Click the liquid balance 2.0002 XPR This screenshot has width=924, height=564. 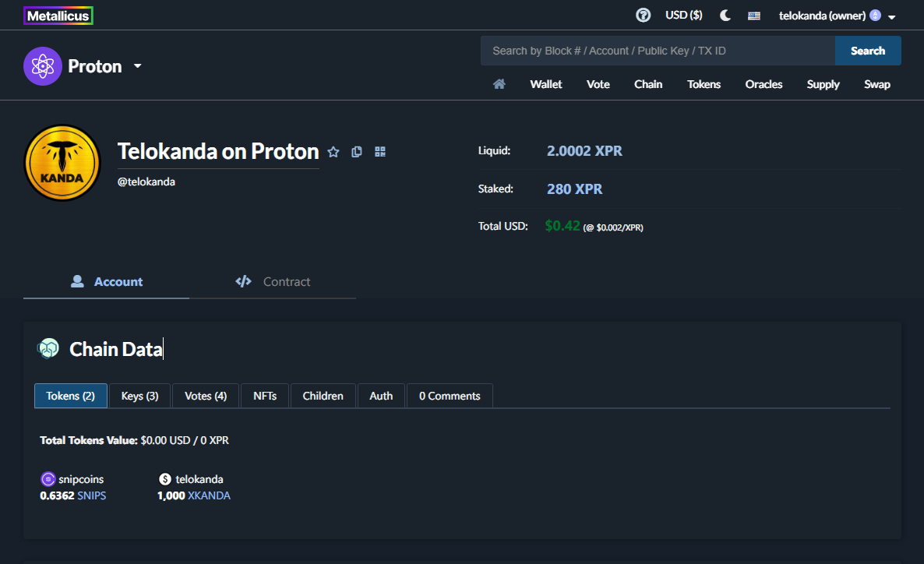click(584, 151)
